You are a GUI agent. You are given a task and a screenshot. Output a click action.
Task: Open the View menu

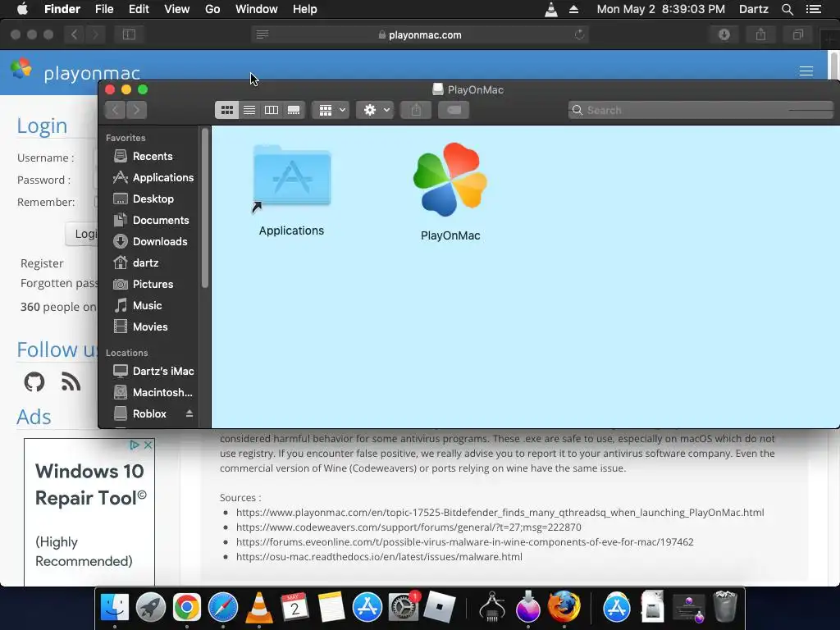[x=177, y=9]
